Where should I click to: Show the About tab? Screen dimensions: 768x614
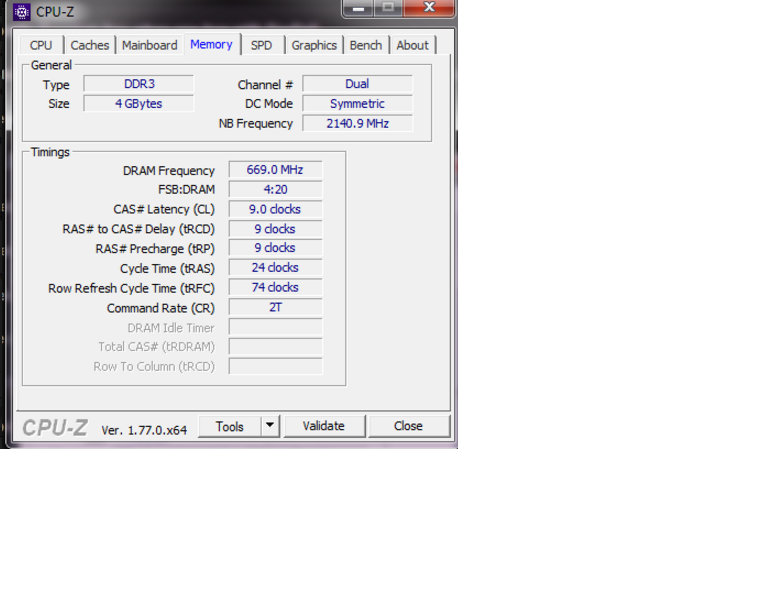pos(412,45)
